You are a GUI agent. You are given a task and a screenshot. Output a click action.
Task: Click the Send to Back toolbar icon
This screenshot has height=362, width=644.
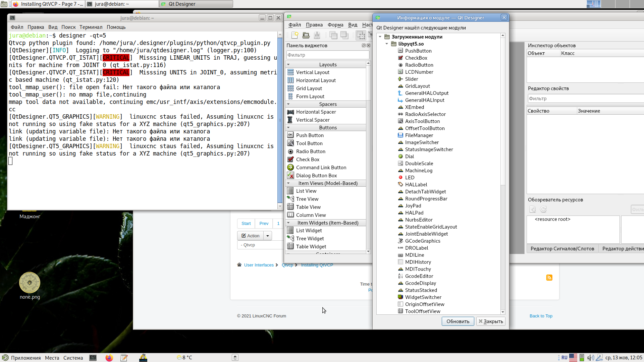point(344,35)
